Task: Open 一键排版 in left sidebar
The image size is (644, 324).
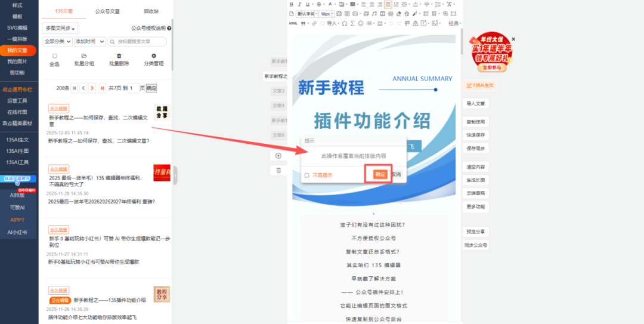Action: pos(17,39)
